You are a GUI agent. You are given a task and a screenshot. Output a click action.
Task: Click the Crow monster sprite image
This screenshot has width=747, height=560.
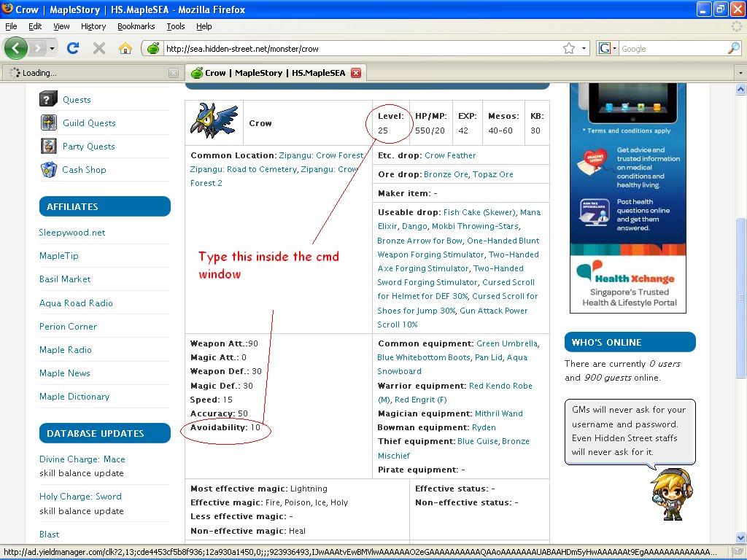[x=214, y=121]
